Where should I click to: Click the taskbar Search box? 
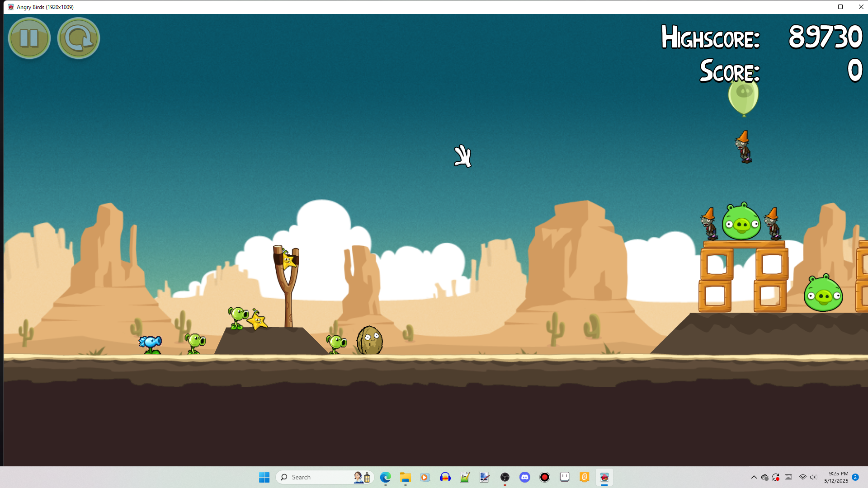click(325, 477)
